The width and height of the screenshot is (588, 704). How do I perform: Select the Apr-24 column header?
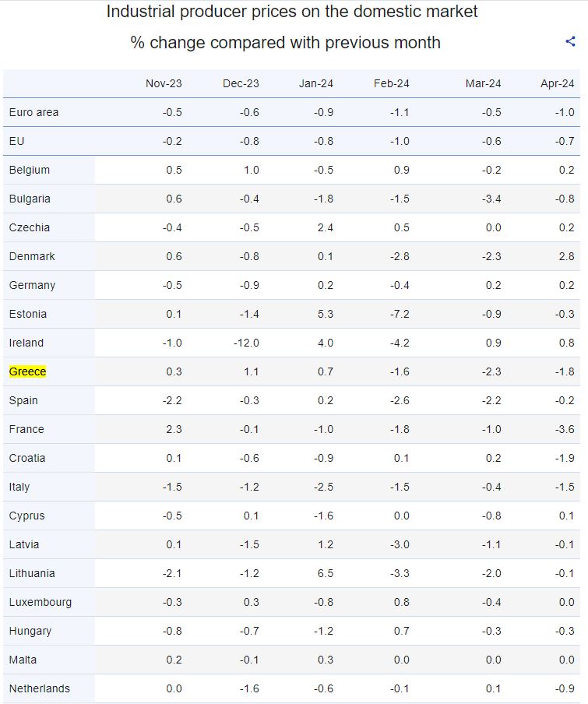coord(557,83)
